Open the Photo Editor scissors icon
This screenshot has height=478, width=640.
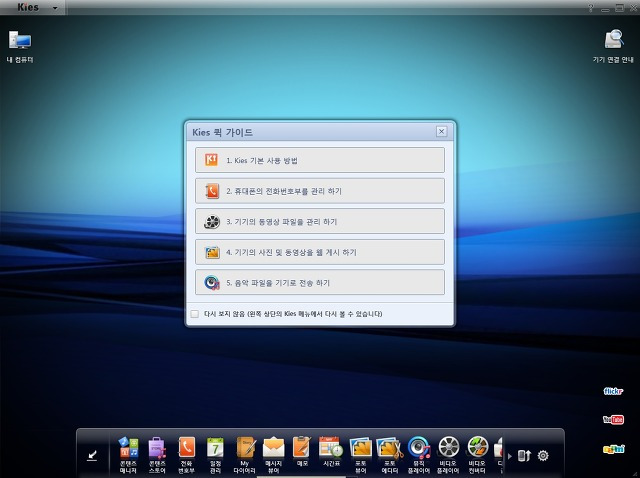pos(390,455)
